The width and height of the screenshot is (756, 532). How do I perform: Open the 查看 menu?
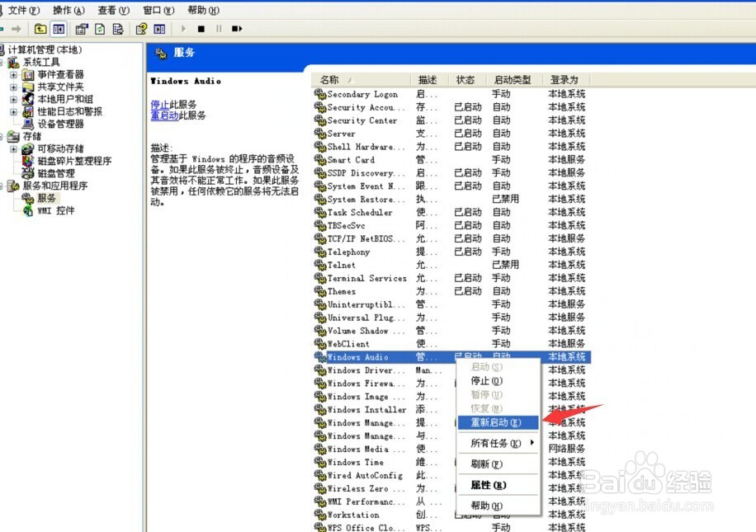click(114, 11)
